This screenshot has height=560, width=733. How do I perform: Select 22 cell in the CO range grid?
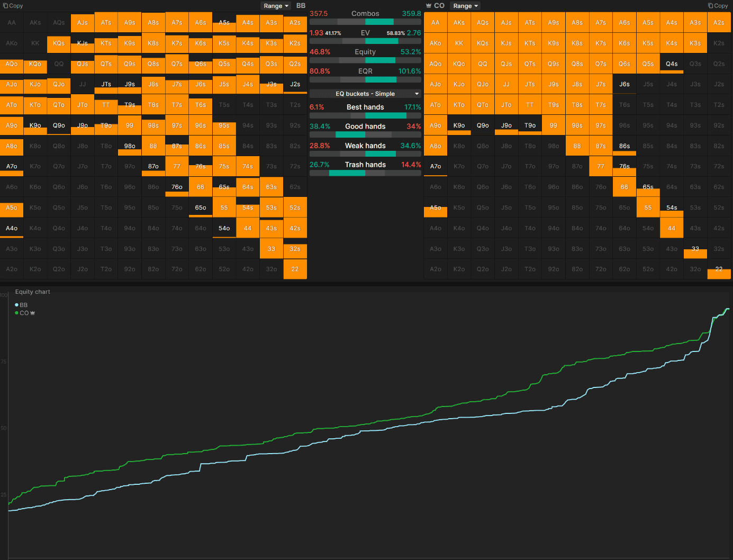pyautogui.click(x=719, y=269)
